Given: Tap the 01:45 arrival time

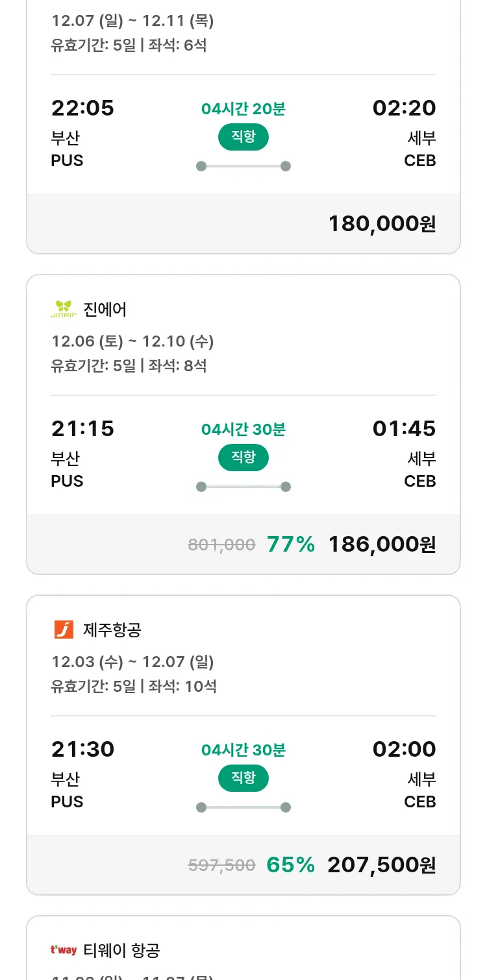Looking at the screenshot, I should pyautogui.click(x=404, y=428).
